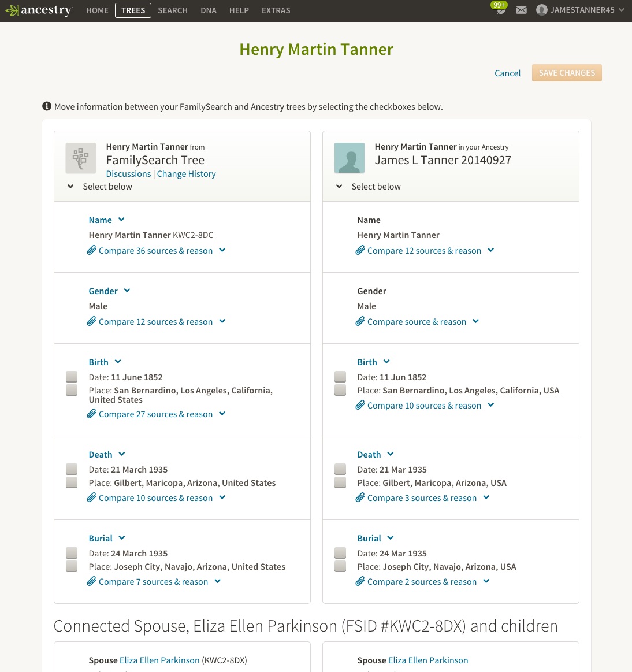Open the DNA section from the navigation bar
This screenshot has height=672, width=632.
209,10
